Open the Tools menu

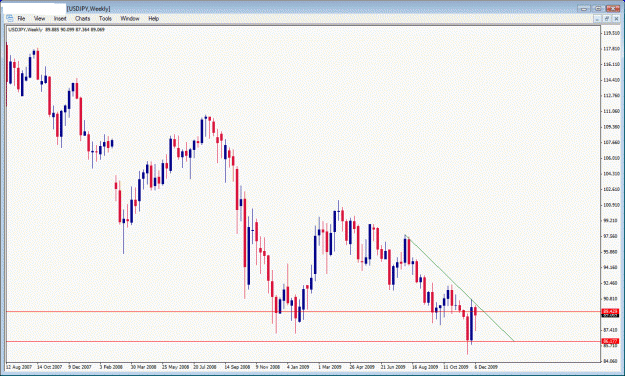pos(105,18)
